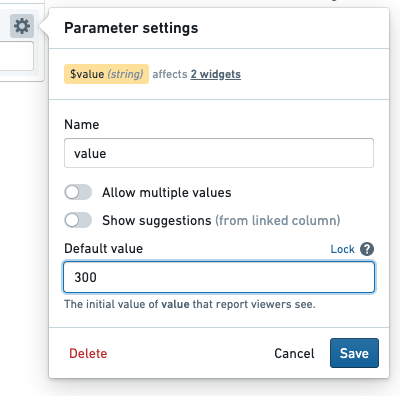Click into the Name input field
Image resolution: width=400 pixels, height=396 pixels.
pos(219,153)
